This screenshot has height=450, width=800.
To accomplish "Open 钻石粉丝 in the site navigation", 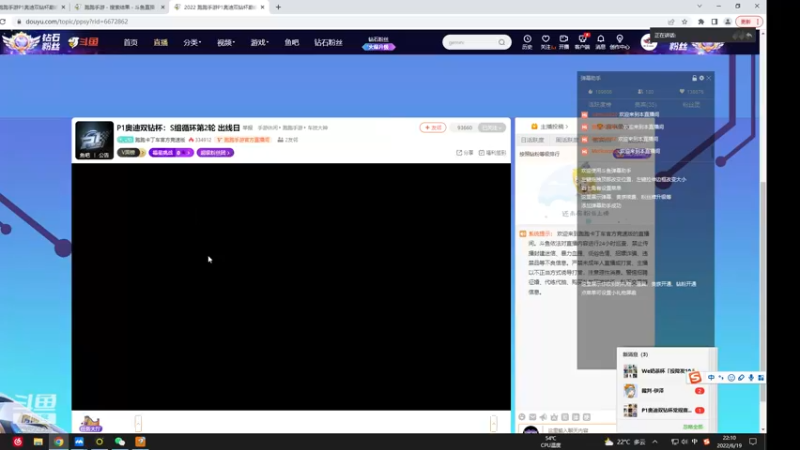I will [328, 42].
